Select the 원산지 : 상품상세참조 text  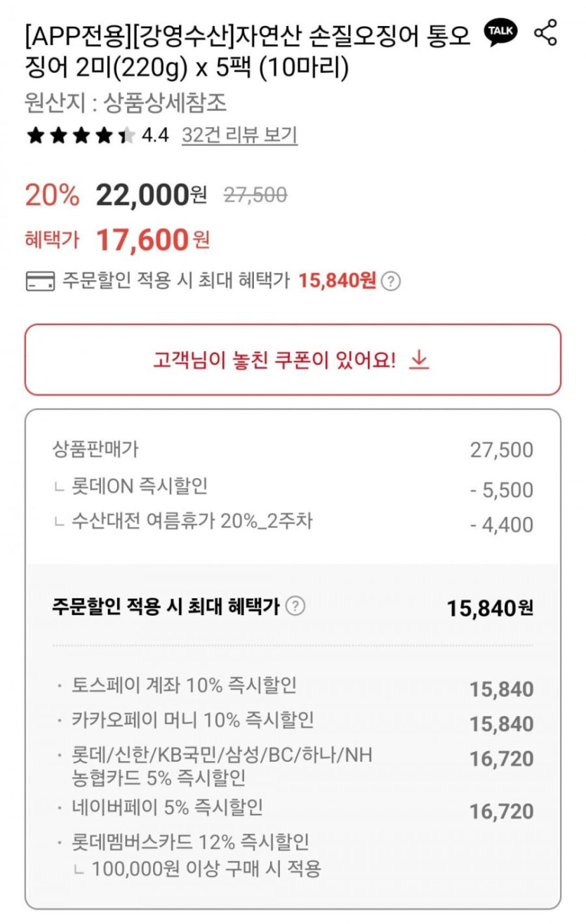[126, 104]
